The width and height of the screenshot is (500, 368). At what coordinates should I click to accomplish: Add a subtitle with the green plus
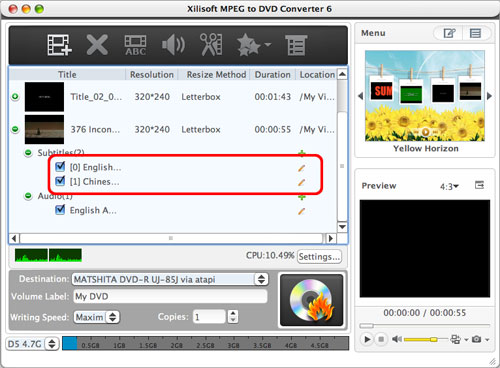pos(302,153)
